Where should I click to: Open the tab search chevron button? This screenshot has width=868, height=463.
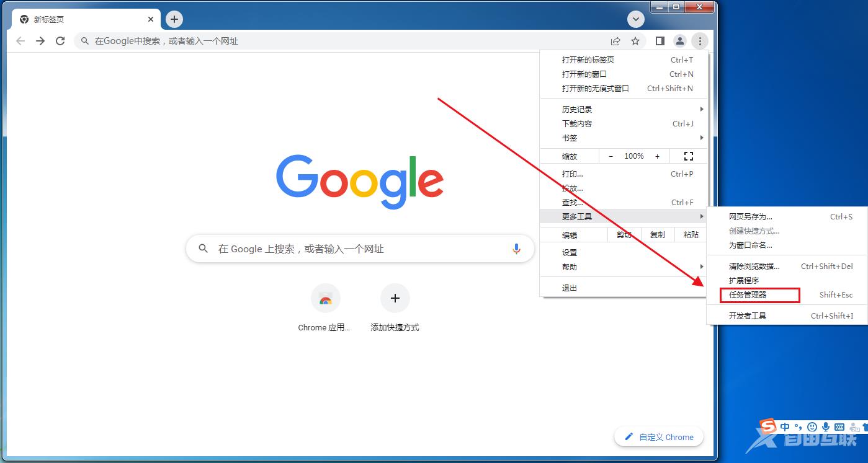(x=636, y=19)
